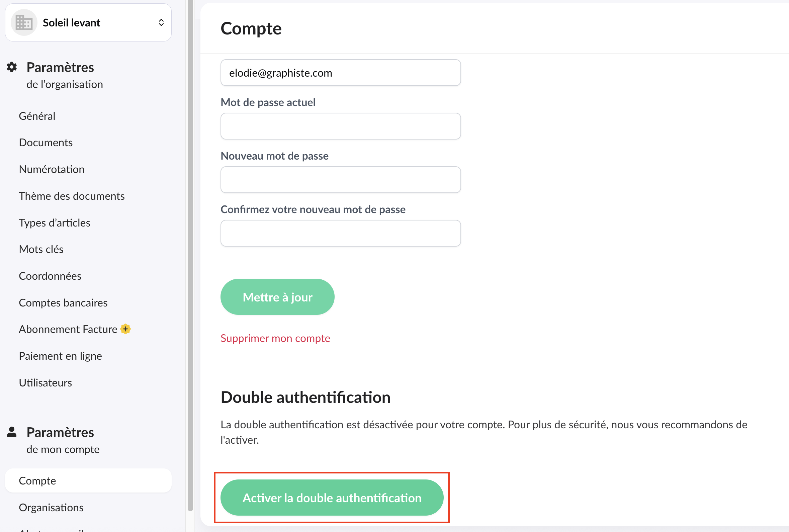789x532 pixels.
Task: Go to Organisations under account settings
Action: point(51,507)
